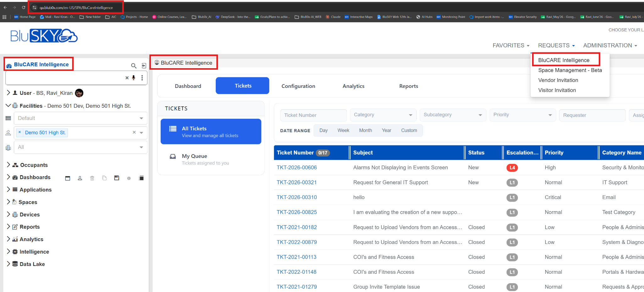Switch to the Dashboard tab
This screenshot has width=644, height=292.
click(188, 86)
